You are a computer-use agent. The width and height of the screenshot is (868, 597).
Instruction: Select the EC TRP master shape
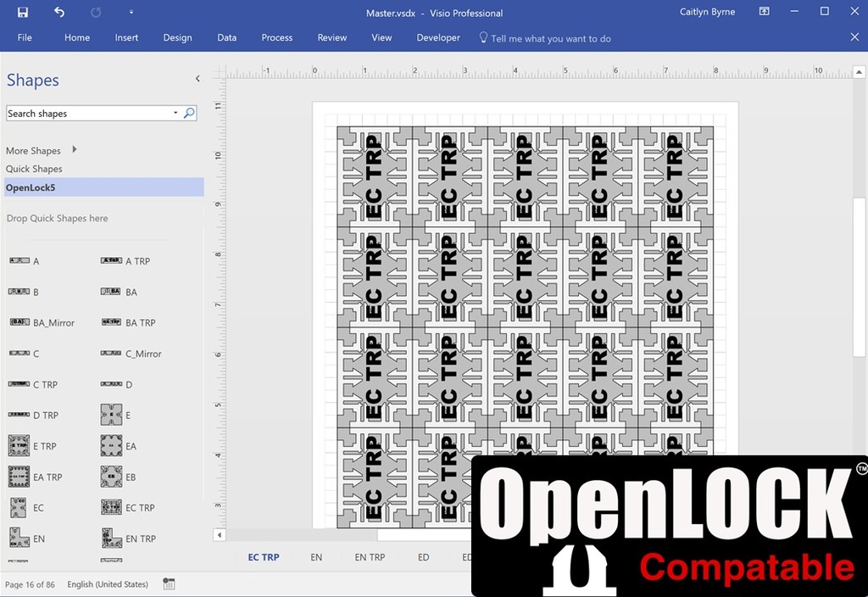tap(128, 508)
